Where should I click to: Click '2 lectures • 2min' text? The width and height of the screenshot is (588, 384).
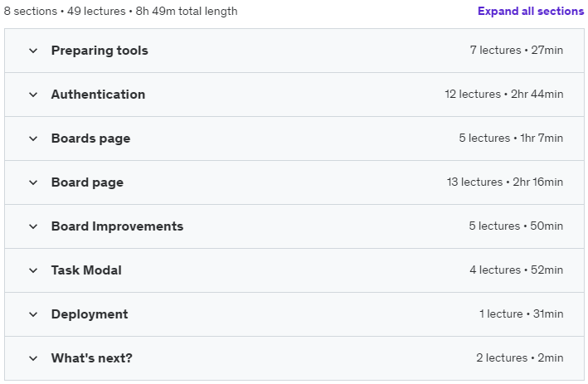click(520, 357)
